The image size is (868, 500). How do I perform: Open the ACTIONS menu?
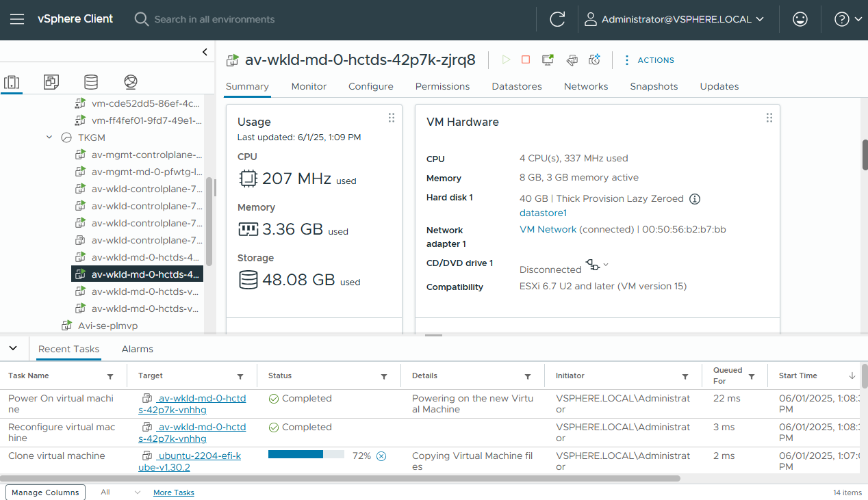tap(648, 60)
